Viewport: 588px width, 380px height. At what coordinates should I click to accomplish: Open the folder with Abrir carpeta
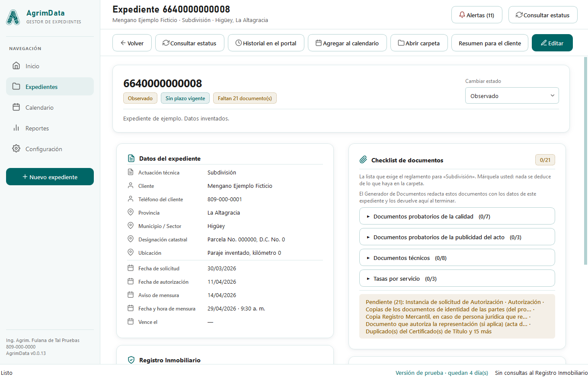(419, 43)
